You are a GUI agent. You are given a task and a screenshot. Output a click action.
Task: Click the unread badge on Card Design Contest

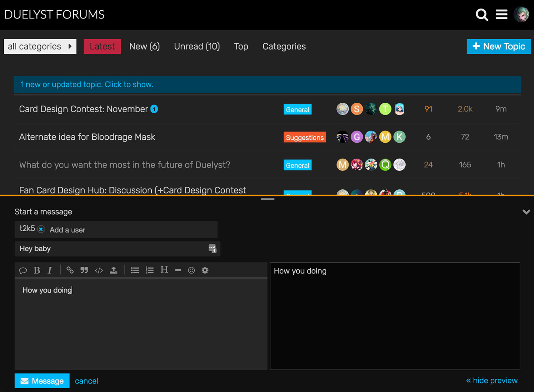click(x=154, y=109)
